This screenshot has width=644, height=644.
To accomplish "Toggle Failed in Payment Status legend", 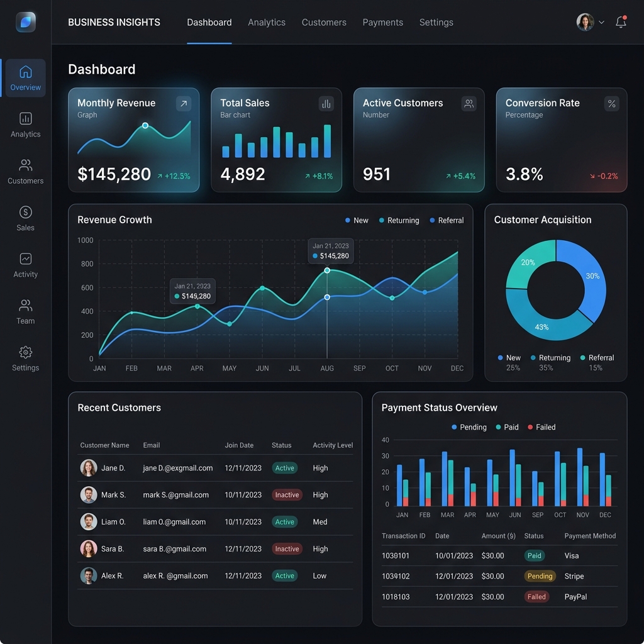I will pyautogui.click(x=541, y=427).
